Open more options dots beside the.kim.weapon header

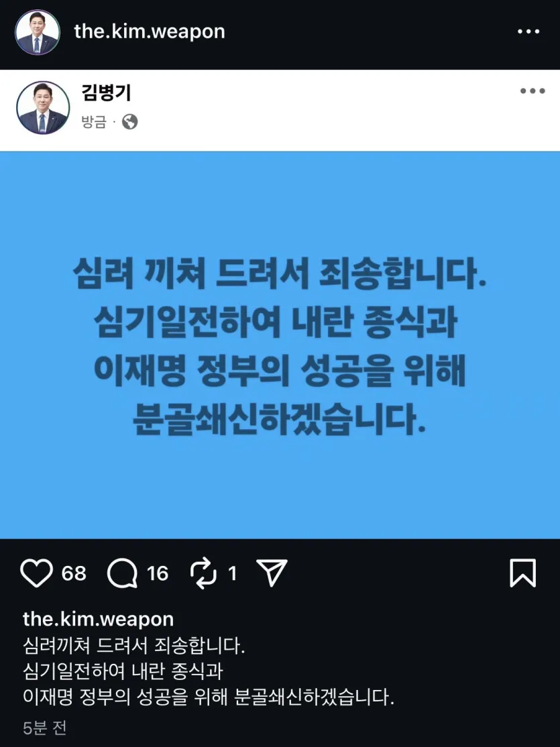point(528,32)
